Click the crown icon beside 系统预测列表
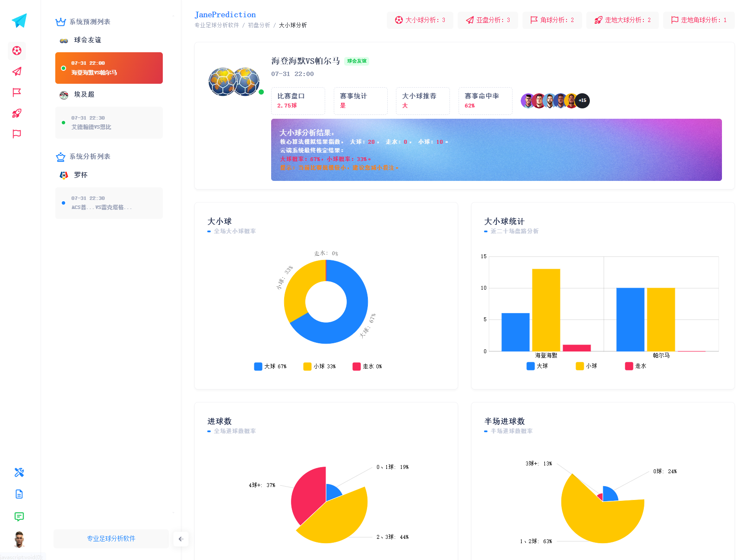The width and height of the screenshot is (747, 560). pos(61,22)
